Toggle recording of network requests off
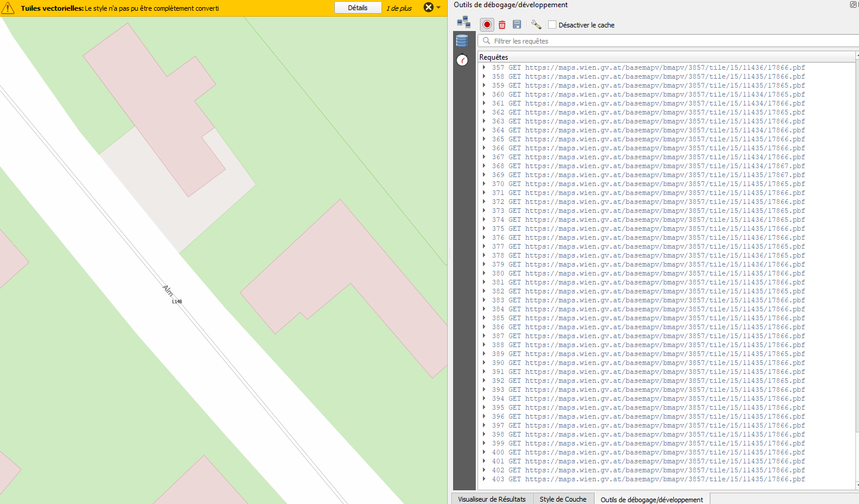This screenshot has height=504, width=859. [487, 24]
